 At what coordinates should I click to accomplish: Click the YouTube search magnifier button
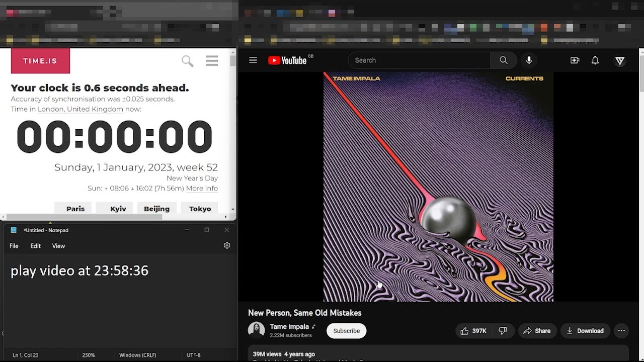(504, 60)
